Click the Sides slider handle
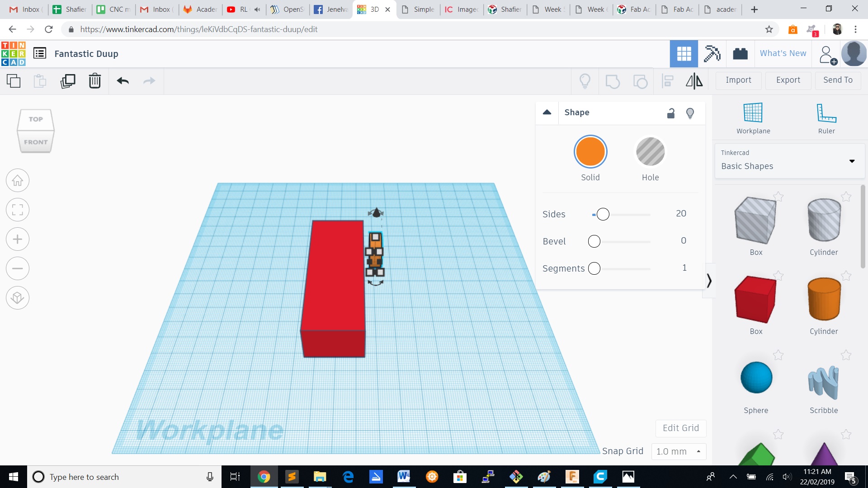The image size is (868, 488). click(x=603, y=214)
